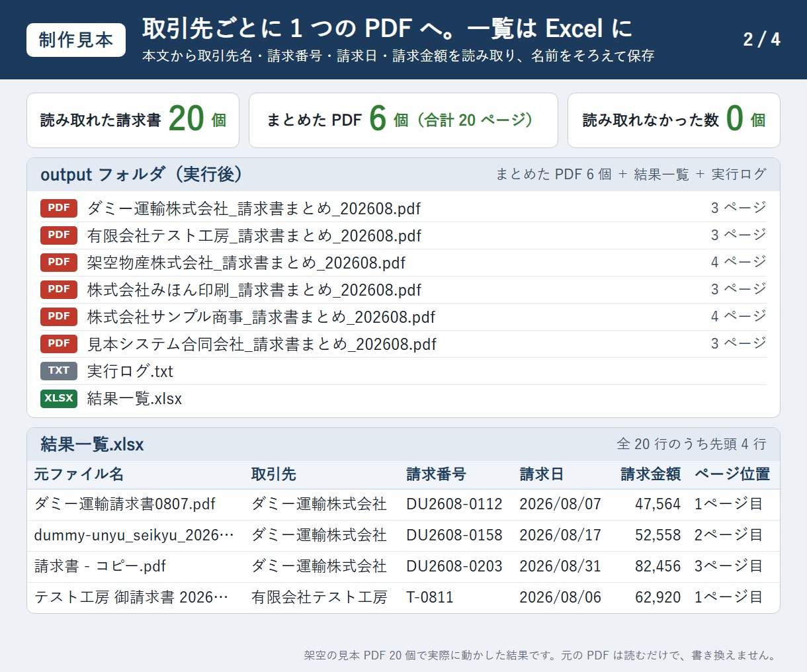Screen dimensions: 807x672
Task: Click the 請求金額 column header
Action: [x=651, y=474]
